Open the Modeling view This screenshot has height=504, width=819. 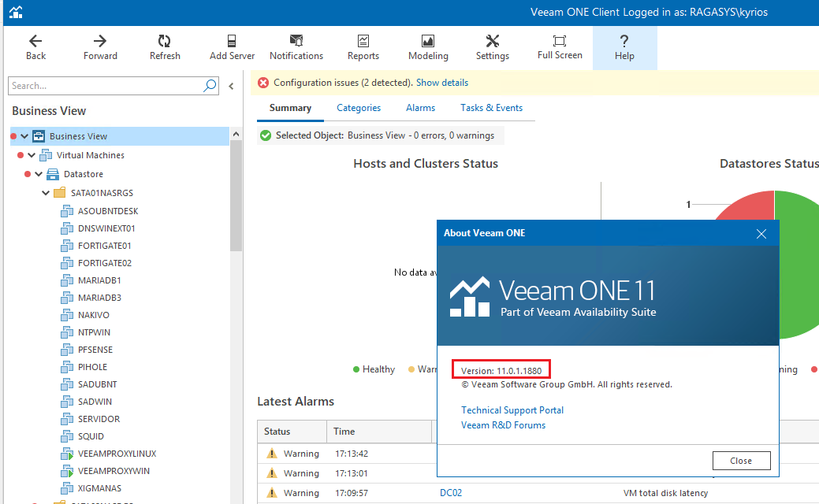coord(428,47)
